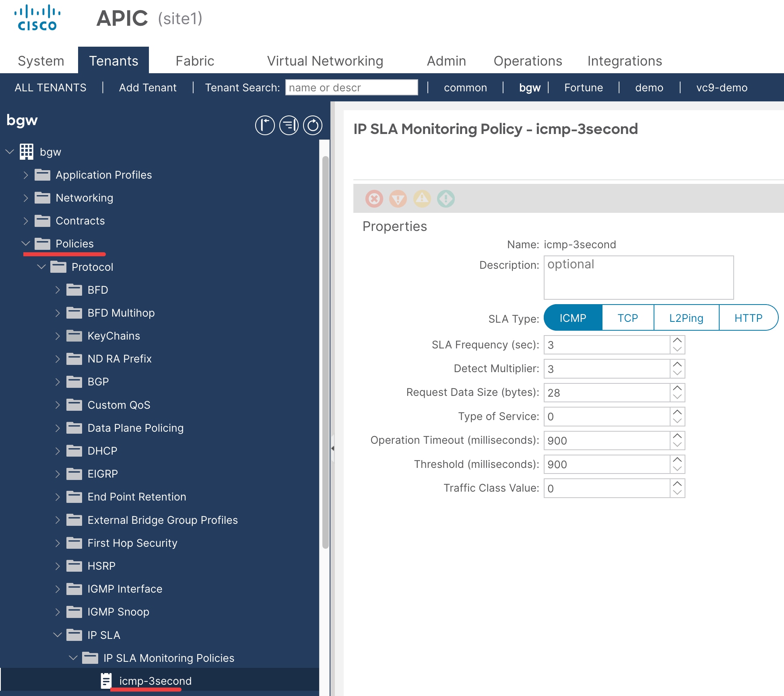Expand the BFD Multihop node
The image size is (784, 696).
point(58,313)
